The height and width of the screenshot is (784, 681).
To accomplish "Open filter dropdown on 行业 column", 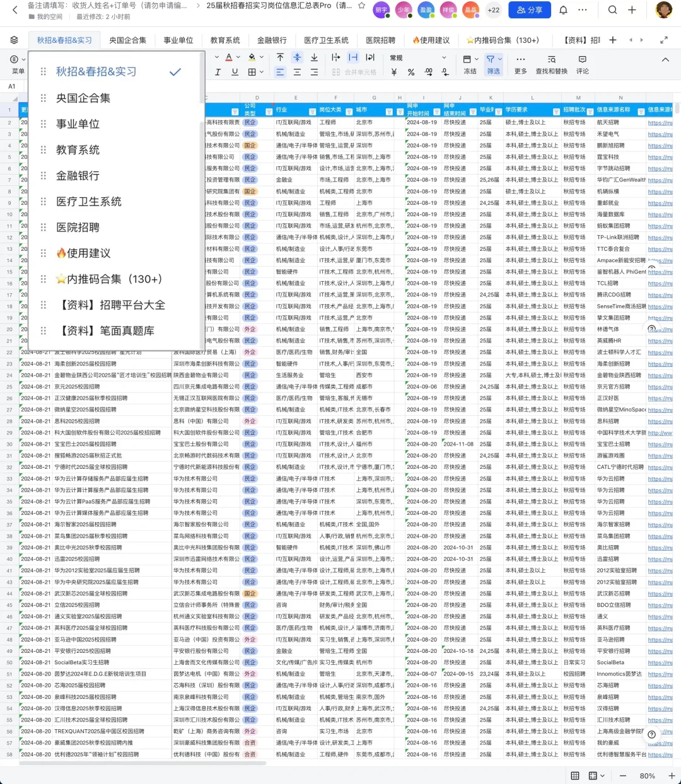I will 311,111.
